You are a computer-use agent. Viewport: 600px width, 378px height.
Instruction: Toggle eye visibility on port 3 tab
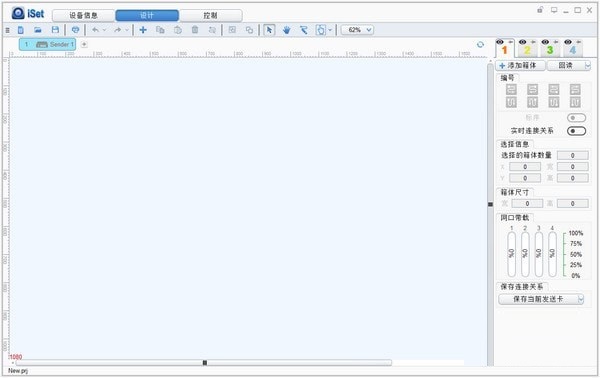pos(545,42)
